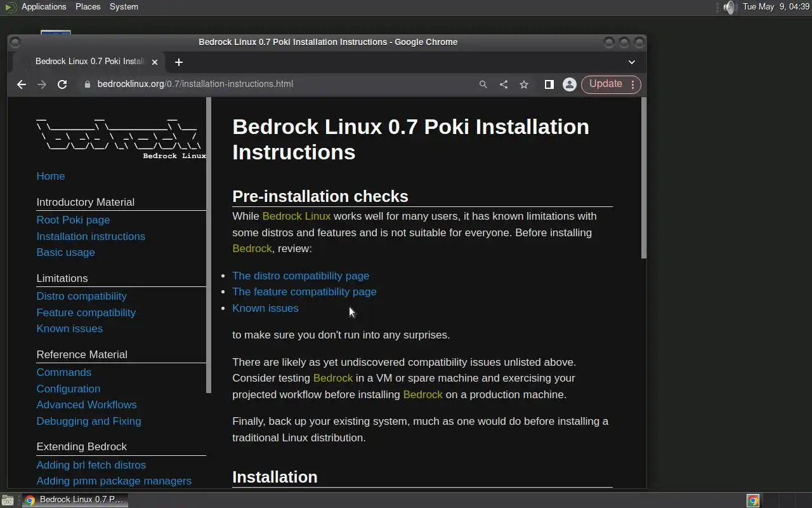Click the sidebar vertical scrollbar

(x=209, y=246)
